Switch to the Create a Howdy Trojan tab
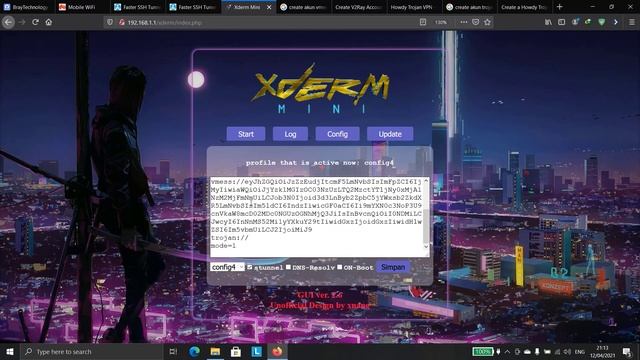Image resolution: width=640 pixels, height=360 pixels. (x=524, y=7)
